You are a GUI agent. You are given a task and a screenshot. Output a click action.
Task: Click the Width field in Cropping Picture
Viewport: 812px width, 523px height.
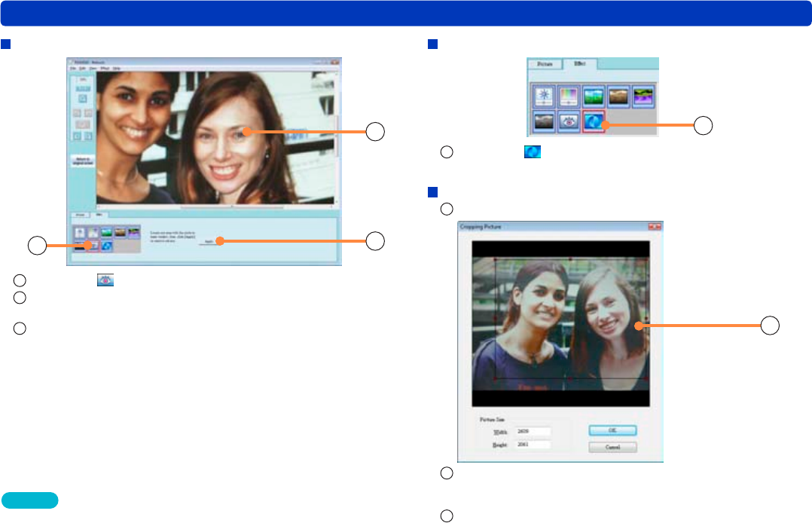tap(533, 431)
